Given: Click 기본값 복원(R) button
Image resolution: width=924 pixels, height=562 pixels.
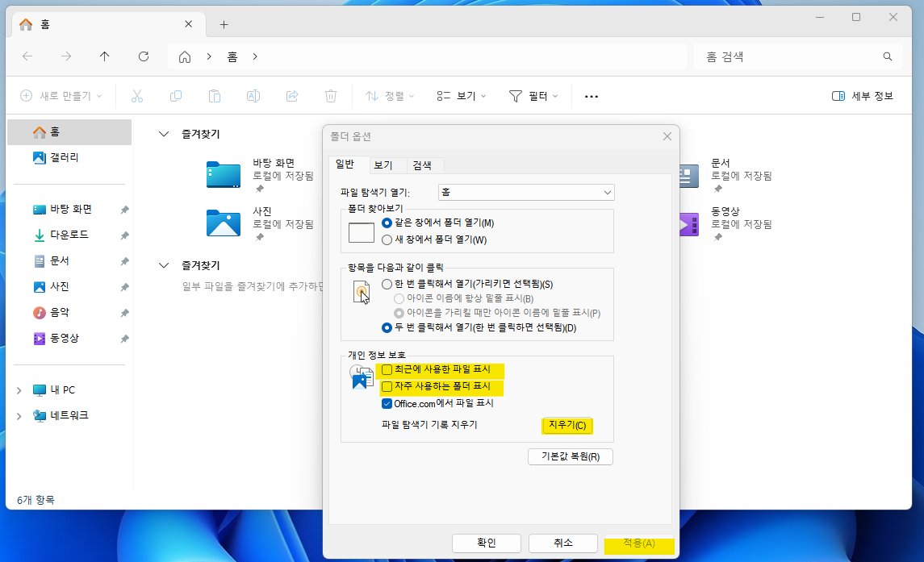Looking at the screenshot, I should [x=571, y=456].
